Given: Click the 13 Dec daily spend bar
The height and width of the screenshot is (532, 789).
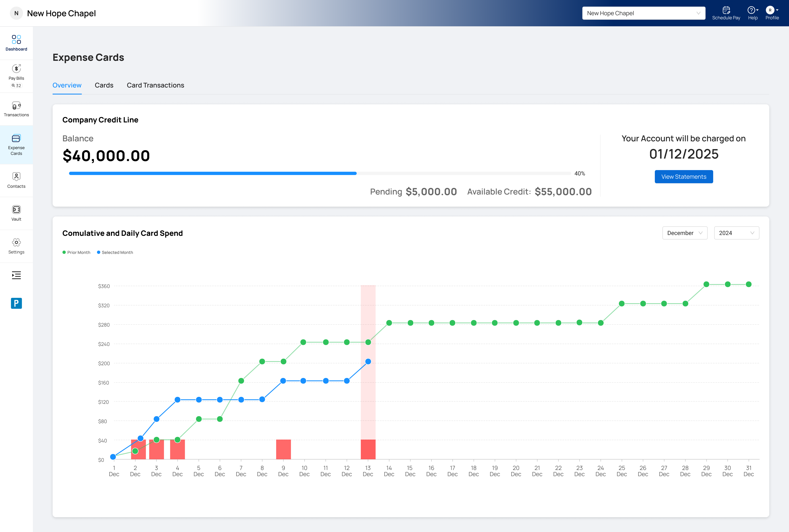Looking at the screenshot, I should coord(368,449).
